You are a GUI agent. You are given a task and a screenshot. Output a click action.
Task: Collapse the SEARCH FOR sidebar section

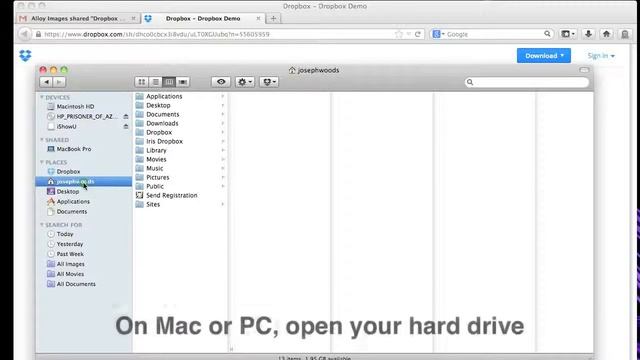coord(42,225)
